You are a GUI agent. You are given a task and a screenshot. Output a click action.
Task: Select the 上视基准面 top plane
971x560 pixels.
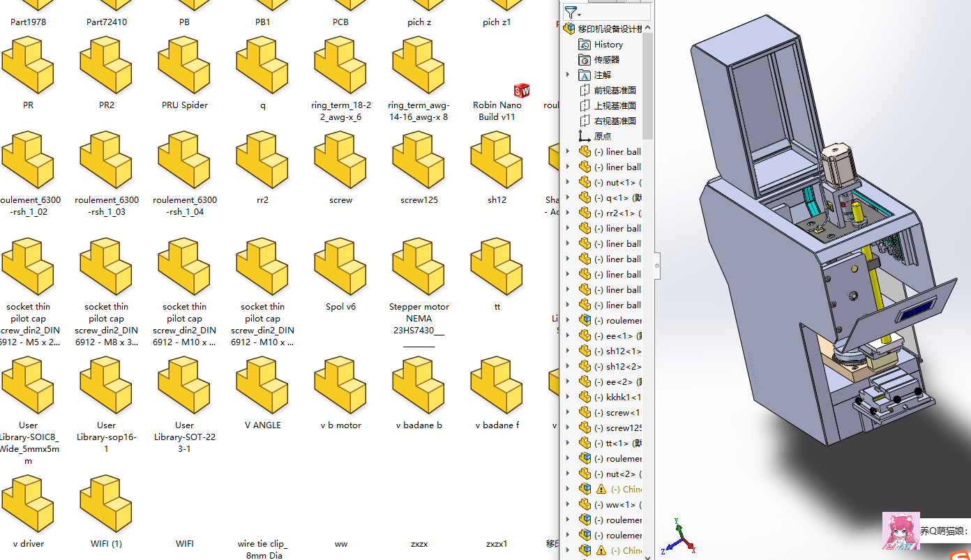point(615,106)
